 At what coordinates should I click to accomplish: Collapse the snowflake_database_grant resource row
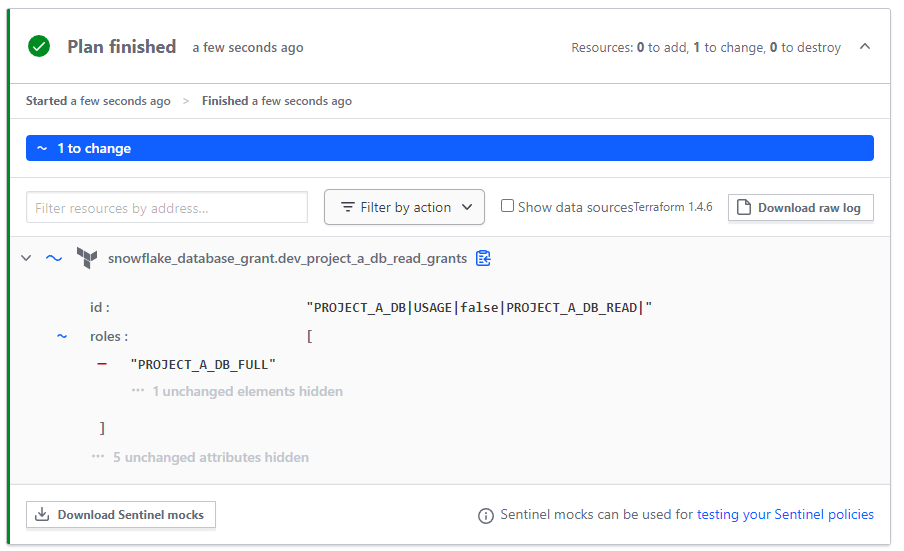26,258
